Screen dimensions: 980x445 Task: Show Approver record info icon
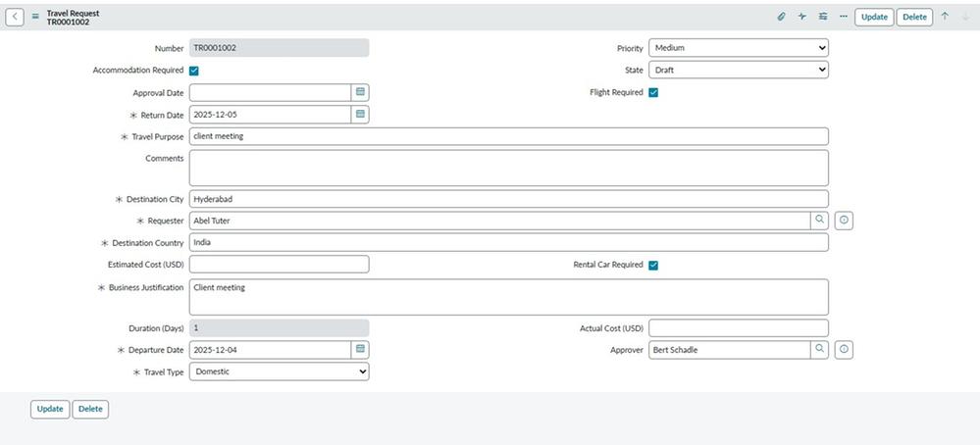click(843, 350)
